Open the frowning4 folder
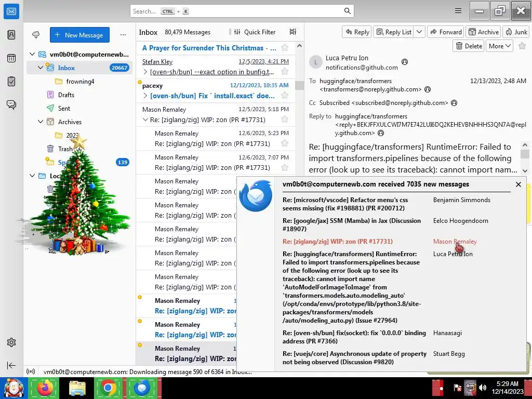 [79, 82]
